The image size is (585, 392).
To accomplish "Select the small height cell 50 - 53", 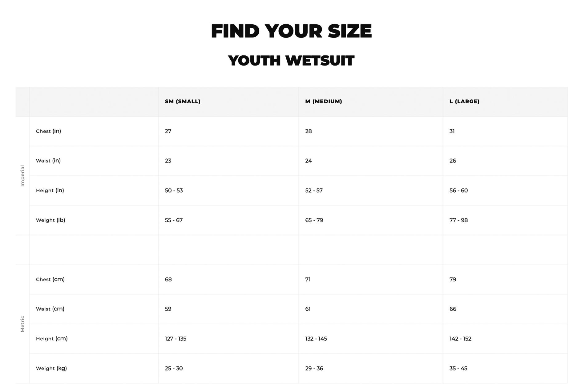I will coord(174,190).
